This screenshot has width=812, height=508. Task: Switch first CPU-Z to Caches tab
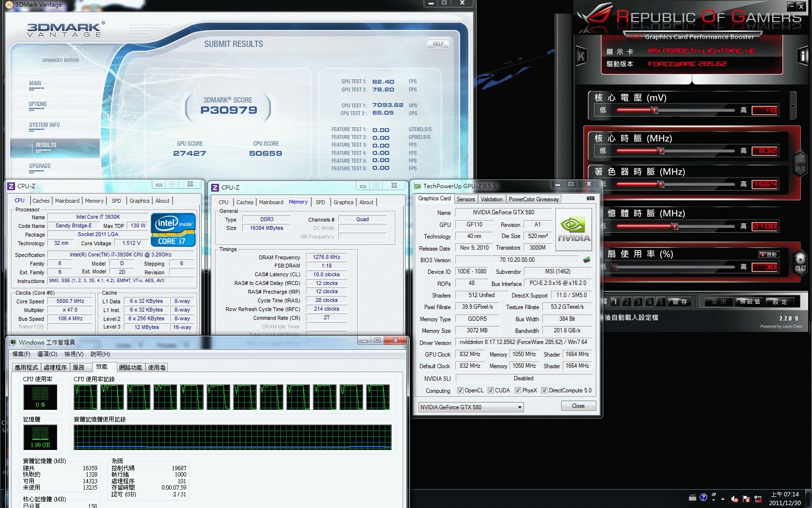pyautogui.click(x=41, y=201)
